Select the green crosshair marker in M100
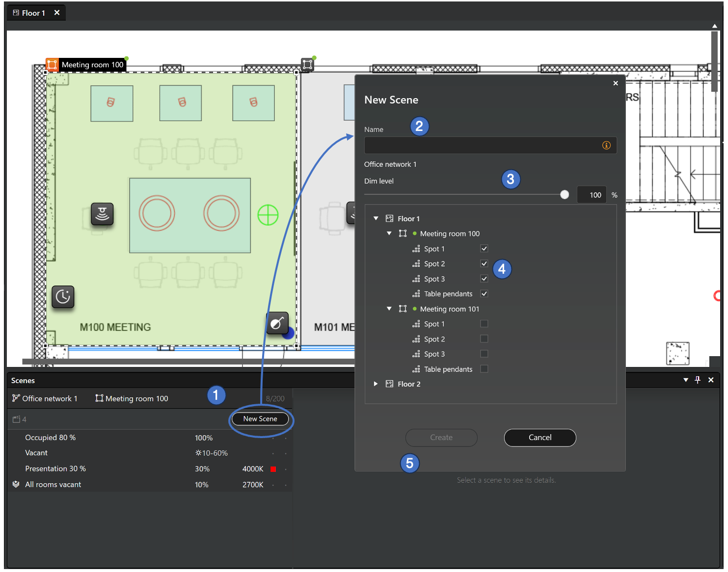Screen dimensions: 728x572 coord(268,215)
